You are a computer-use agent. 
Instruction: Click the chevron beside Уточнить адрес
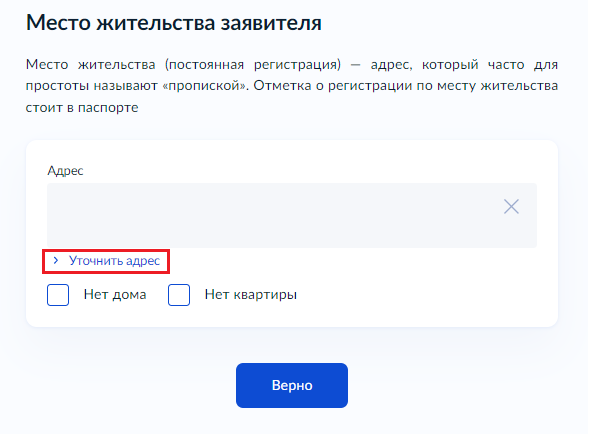tap(56, 260)
